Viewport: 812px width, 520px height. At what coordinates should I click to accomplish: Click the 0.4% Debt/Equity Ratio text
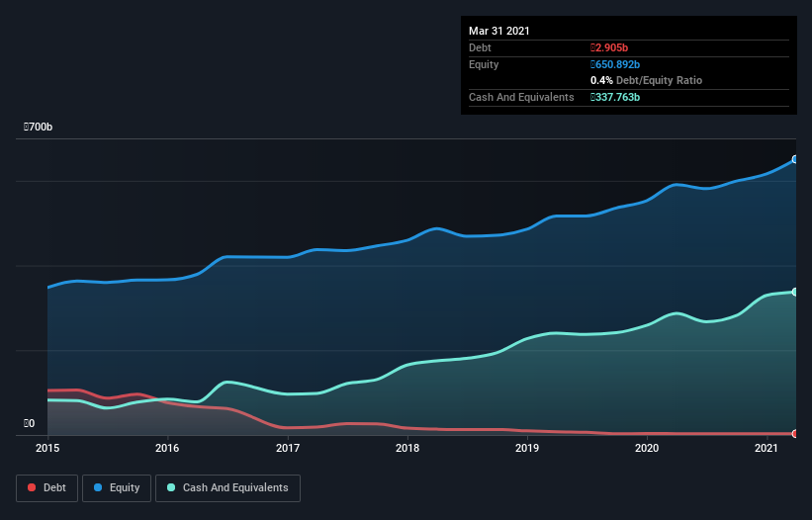(x=646, y=80)
